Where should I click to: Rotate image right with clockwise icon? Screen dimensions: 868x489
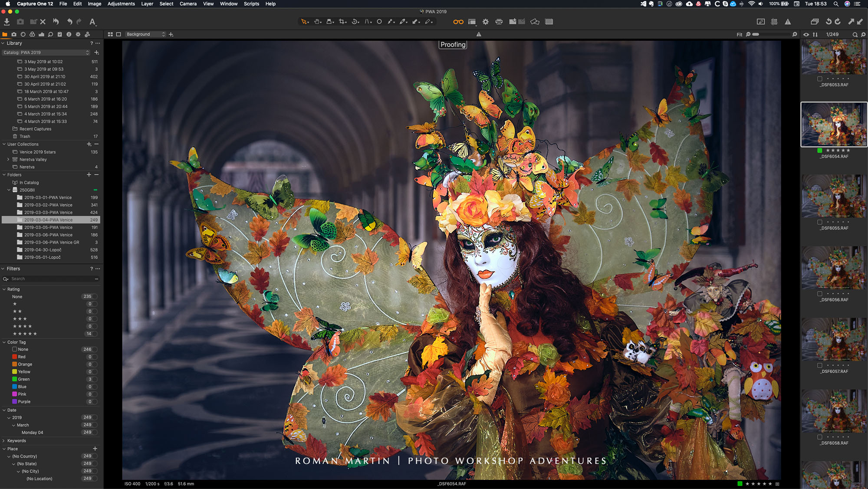838,21
